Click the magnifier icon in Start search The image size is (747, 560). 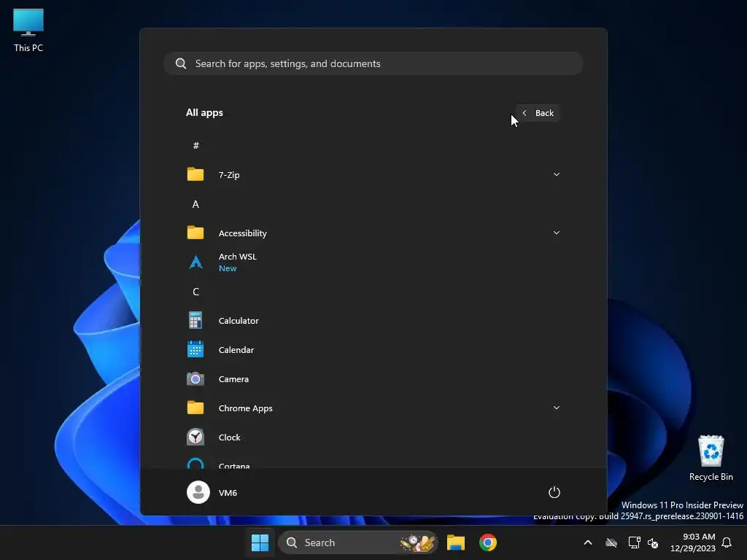click(181, 64)
